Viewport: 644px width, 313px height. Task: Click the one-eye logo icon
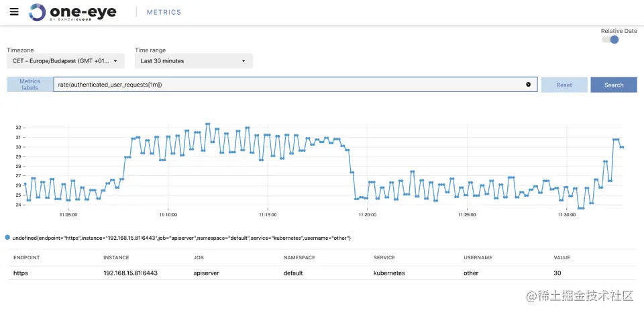pyautogui.click(x=38, y=12)
